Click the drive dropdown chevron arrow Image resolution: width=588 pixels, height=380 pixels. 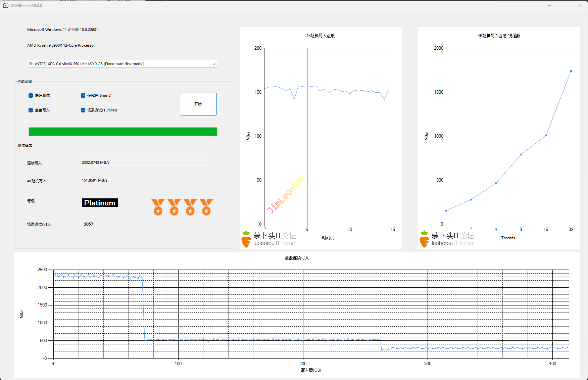(214, 64)
